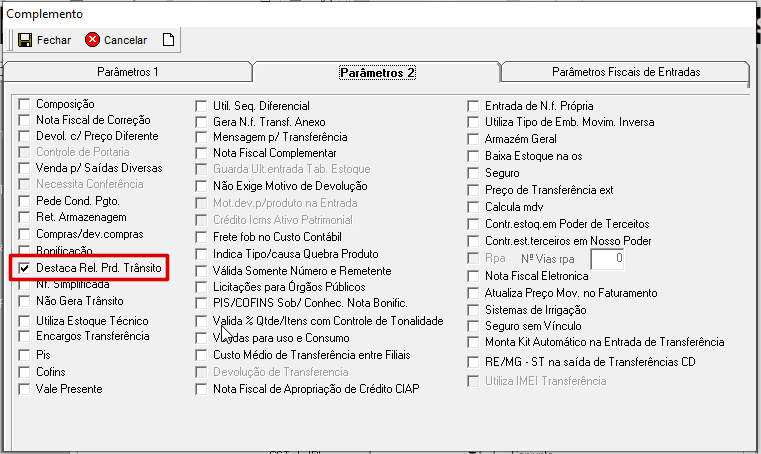Viewport: 761px width, 454px height.
Task: Check Licitações para Órgãos Públicos
Action: click(x=201, y=287)
